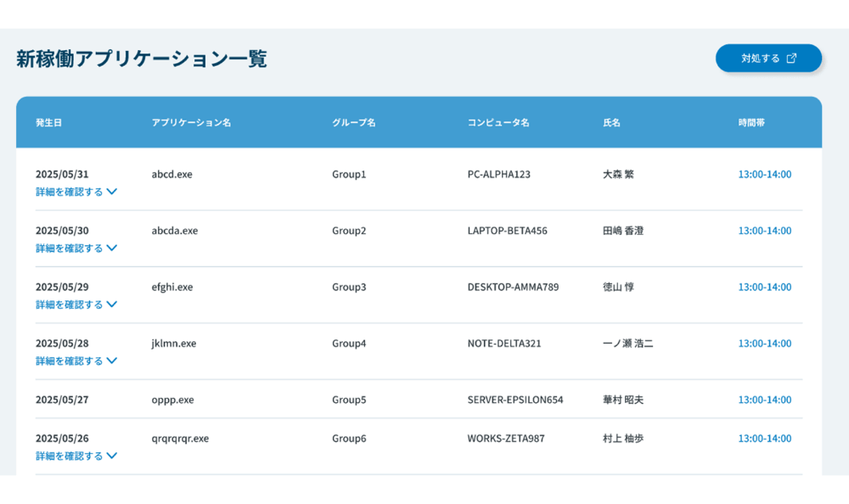Click the name 徳山 惇
849x504 pixels.
point(618,287)
